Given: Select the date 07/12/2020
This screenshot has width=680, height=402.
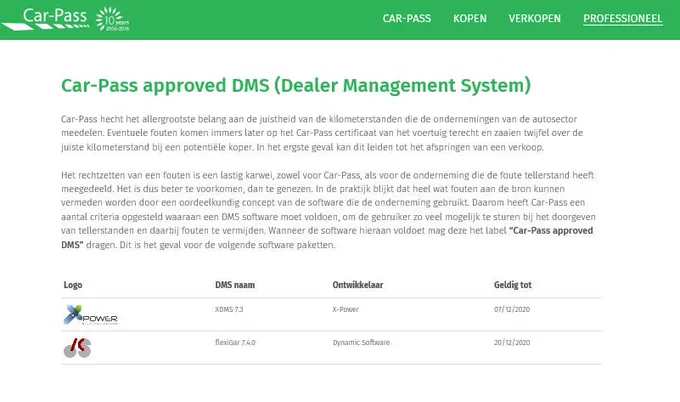Looking at the screenshot, I should tap(512, 309).
